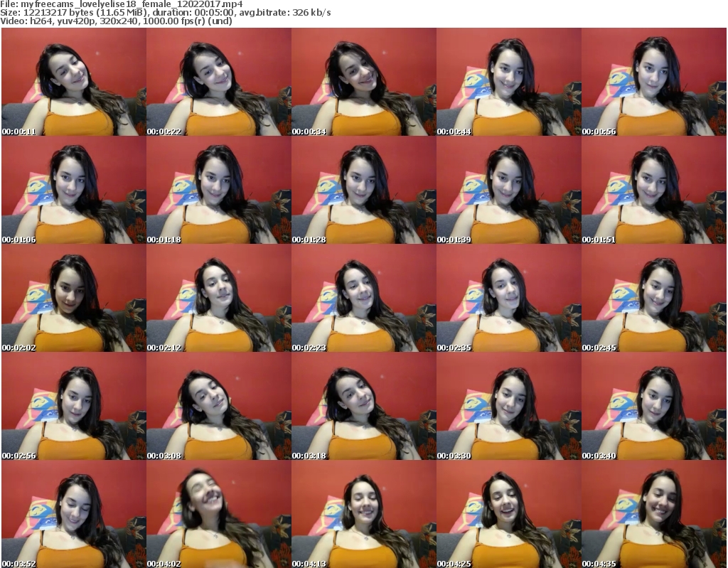
Task: Select the thumbnail stamped 00:00:56
Action: (x=654, y=82)
